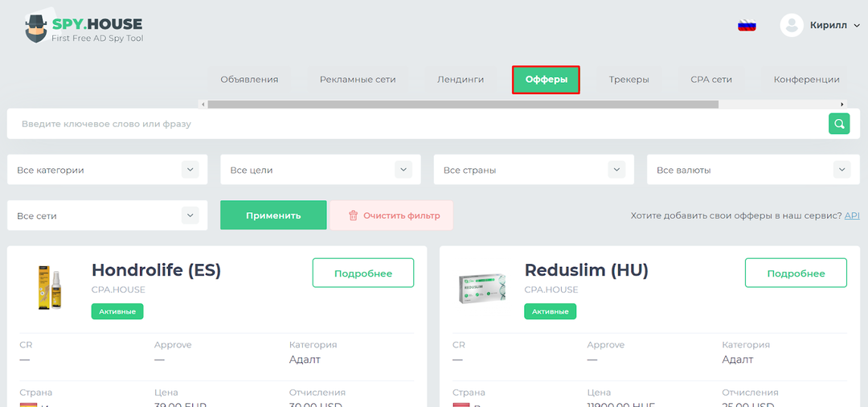
Task: Click the Russian flag language icon
Action: click(x=747, y=25)
